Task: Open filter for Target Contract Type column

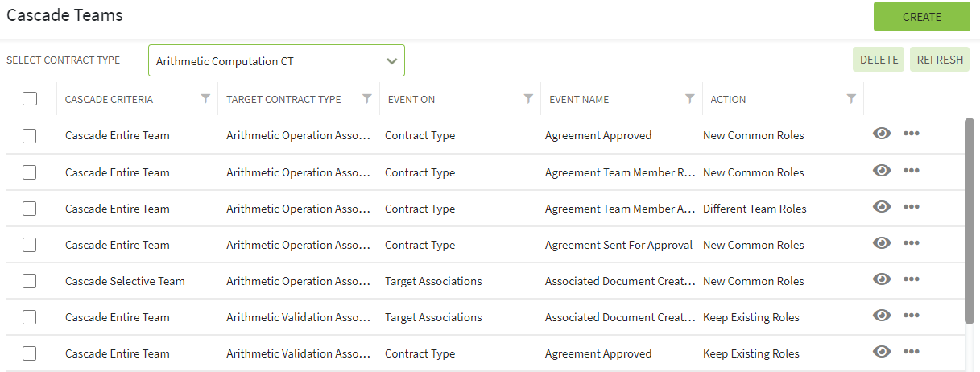Action: [x=367, y=99]
